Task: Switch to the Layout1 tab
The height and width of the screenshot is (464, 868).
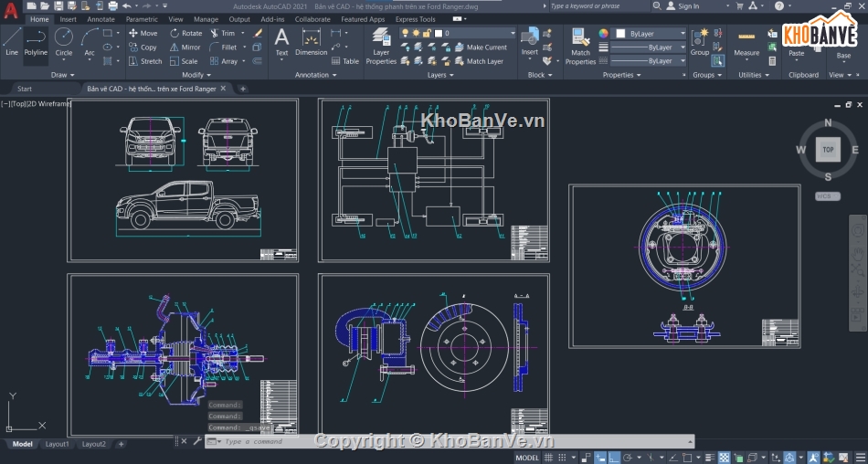Action: point(57,444)
